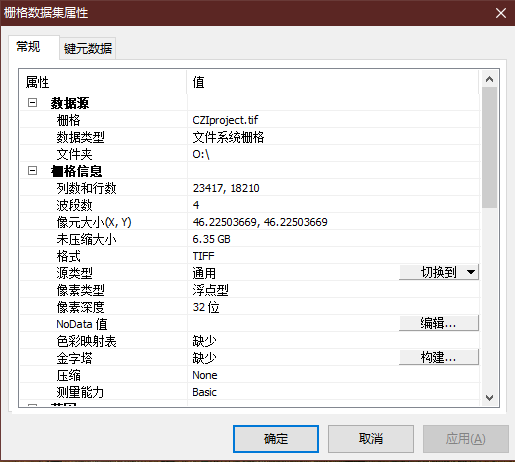The image size is (515, 462).
Task: Collapse the 栅格信息 section
Action: point(32,171)
